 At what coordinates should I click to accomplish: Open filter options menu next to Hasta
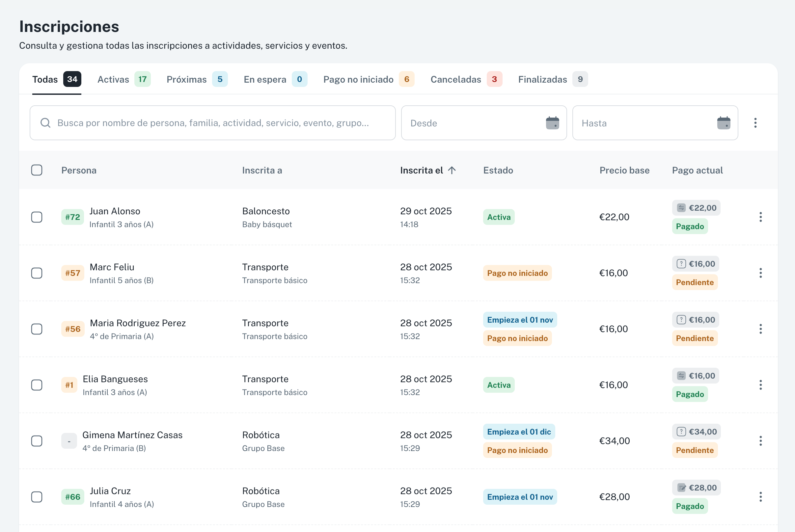tap(755, 123)
